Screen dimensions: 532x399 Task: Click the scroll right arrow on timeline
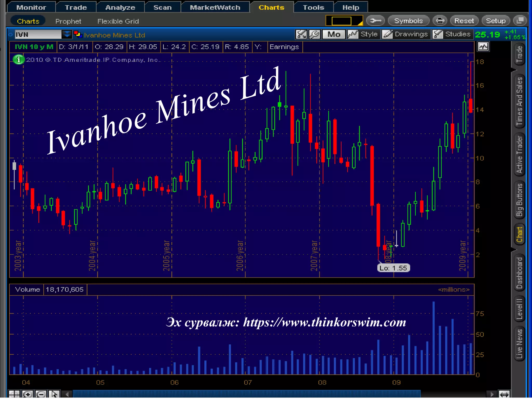491,394
